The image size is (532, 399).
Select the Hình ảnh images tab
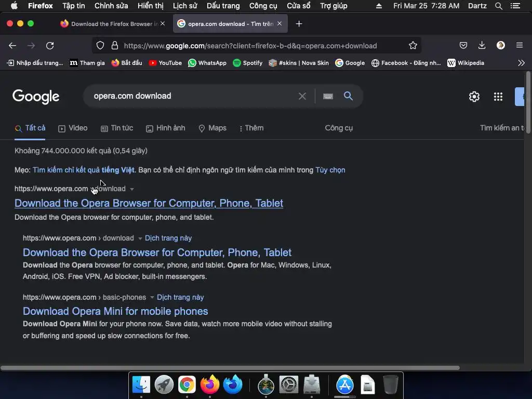166,128
